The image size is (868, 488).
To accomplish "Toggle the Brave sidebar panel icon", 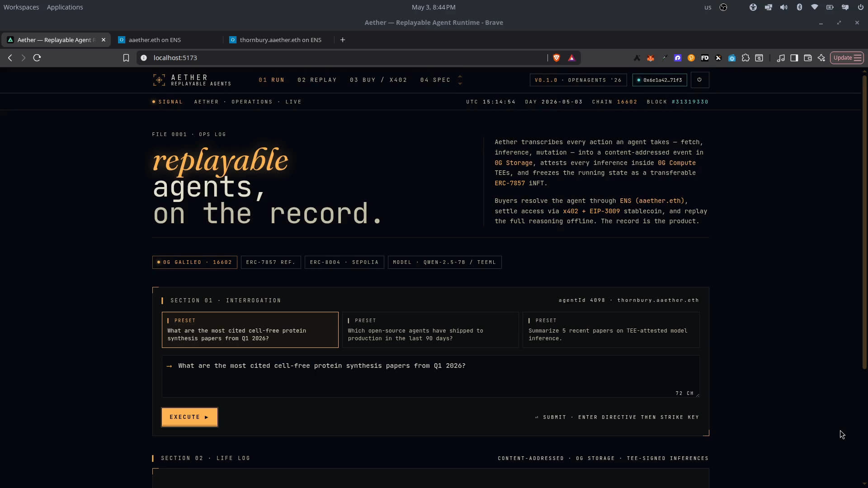I will click(x=794, y=58).
